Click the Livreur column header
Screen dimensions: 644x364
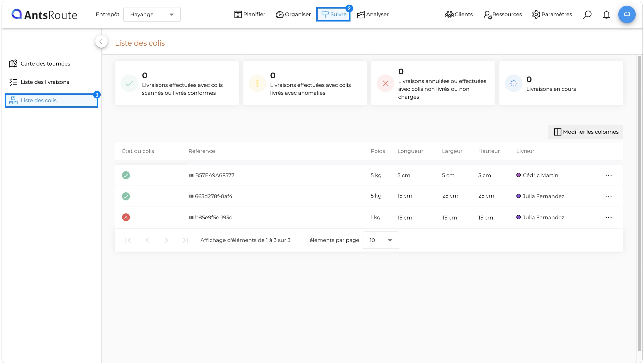525,151
